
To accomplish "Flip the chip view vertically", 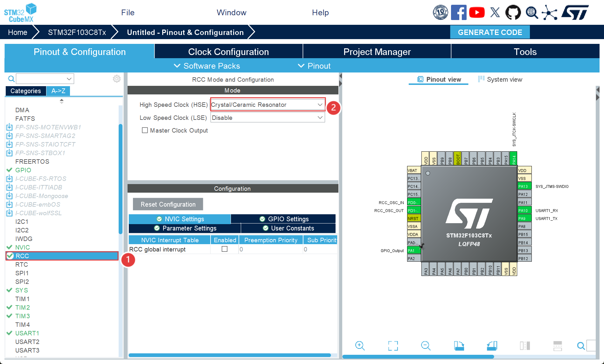I will (x=558, y=346).
